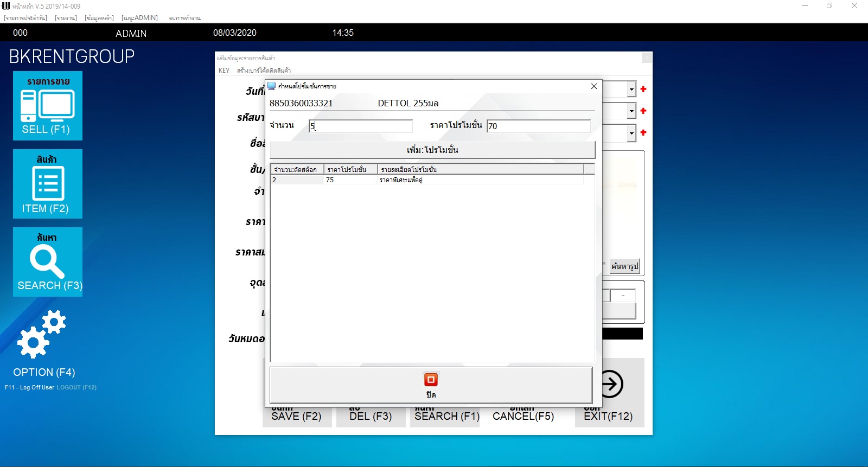
Task: Click the third red plus icon
Action: point(643,132)
